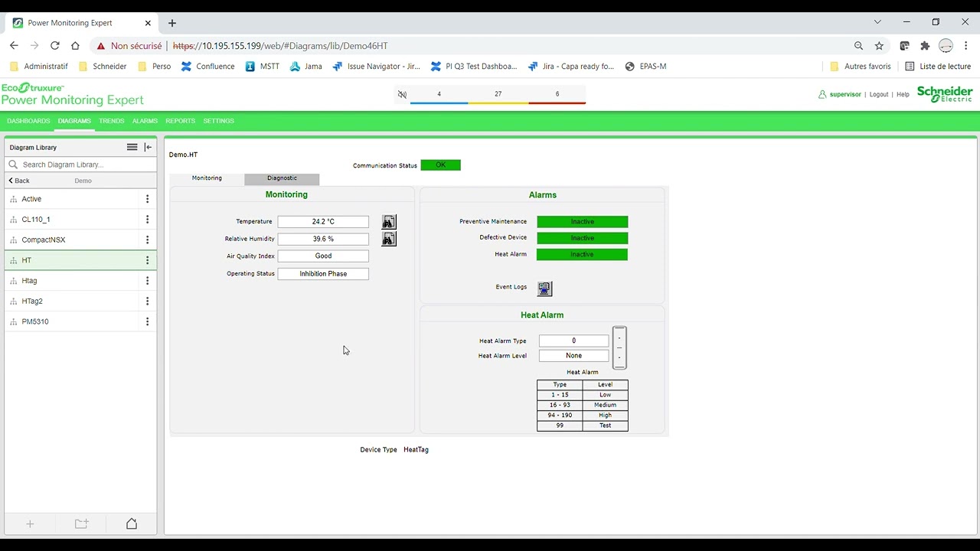This screenshot has height=551, width=980.
Task: Add a new diagram with plus icon
Action: tap(31, 523)
